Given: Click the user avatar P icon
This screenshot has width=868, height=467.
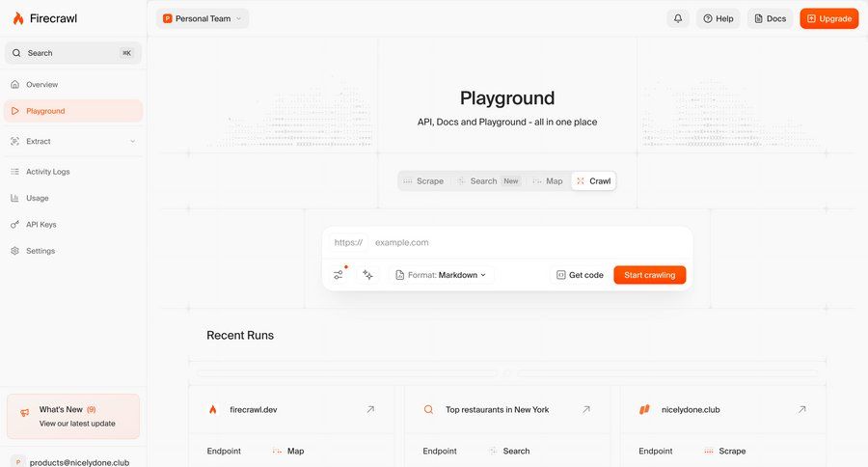Looking at the screenshot, I should pos(17,462).
